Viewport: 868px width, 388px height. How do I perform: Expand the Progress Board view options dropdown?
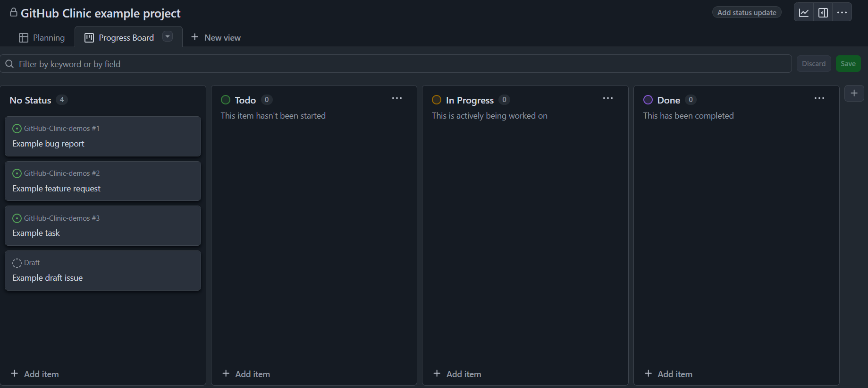click(168, 36)
